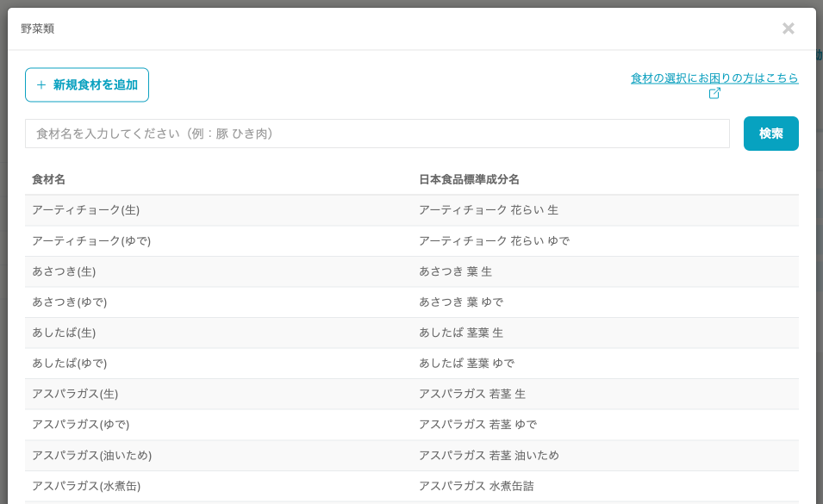
Task: Close the 野菜類 dialog with X icon
Action: pyautogui.click(x=788, y=28)
